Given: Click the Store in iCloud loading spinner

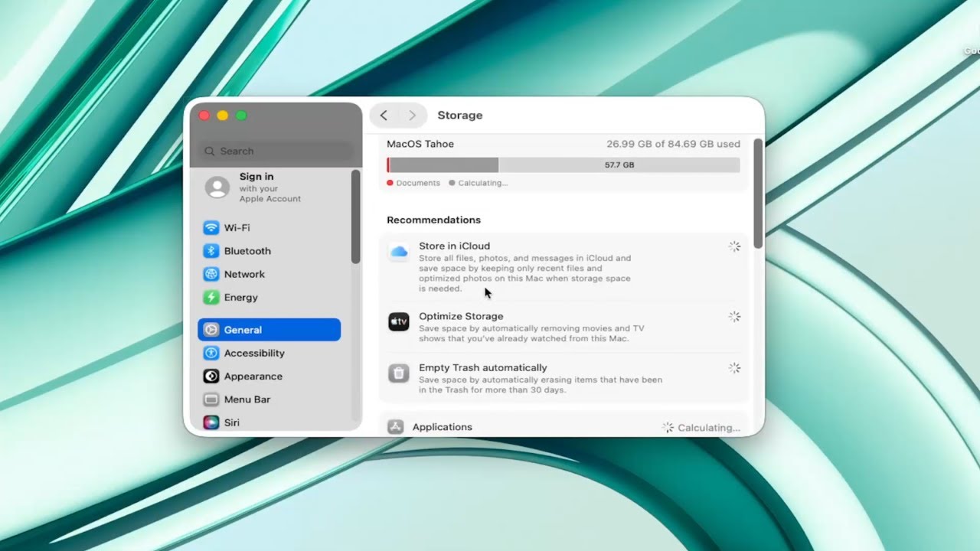Looking at the screenshot, I should point(734,246).
